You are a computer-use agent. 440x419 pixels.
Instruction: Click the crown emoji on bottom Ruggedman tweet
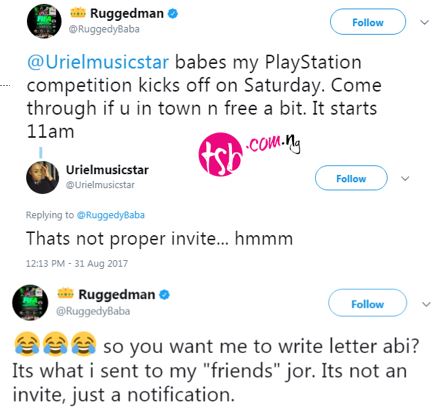[x=65, y=294]
